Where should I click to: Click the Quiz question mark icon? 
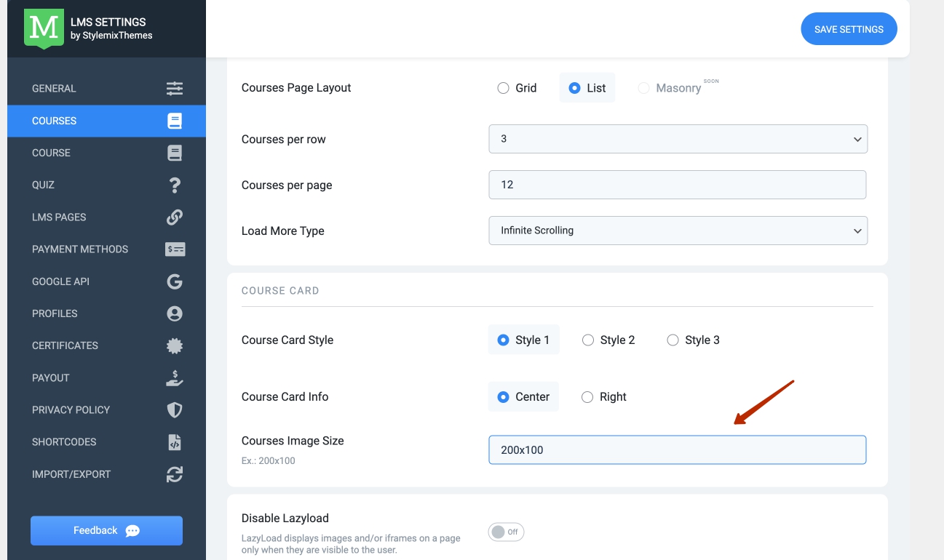tap(175, 185)
